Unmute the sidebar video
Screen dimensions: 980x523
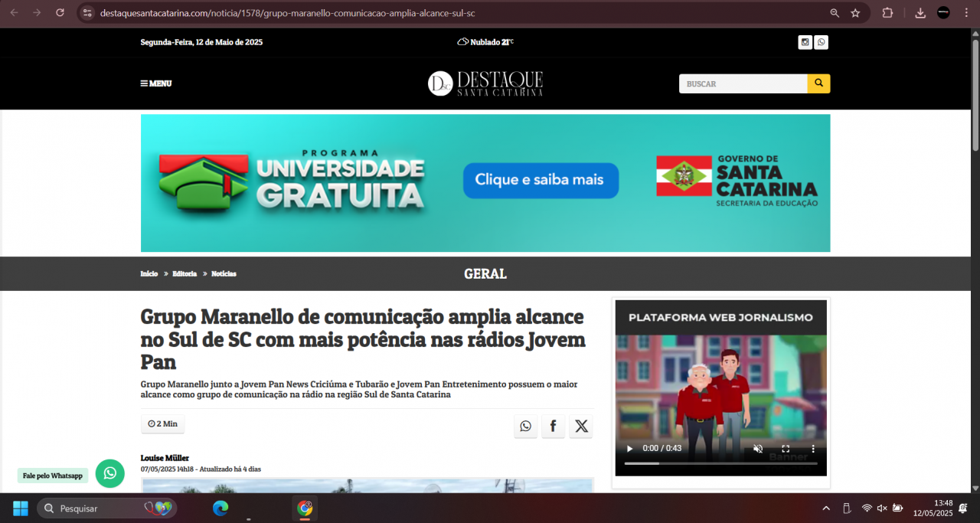point(758,449)
